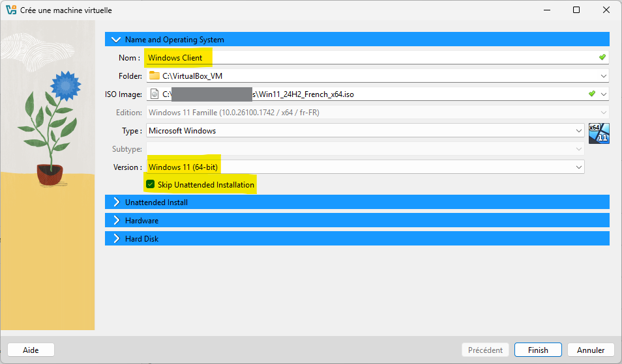The height and width of the screenshot is (364, 622).
Task: Click the Version label
Action: tap(128, 167)
